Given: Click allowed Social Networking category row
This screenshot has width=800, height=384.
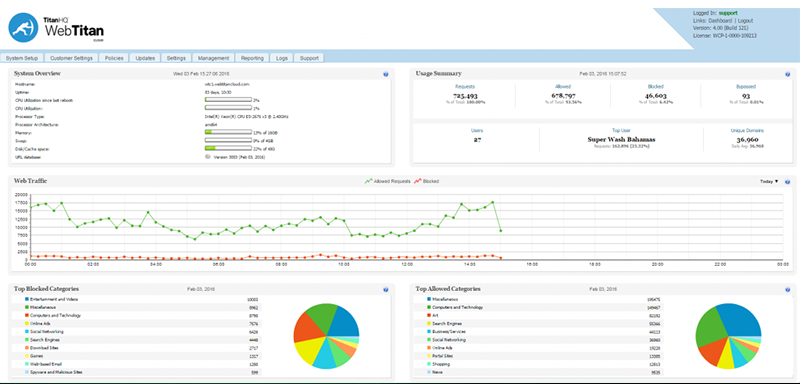Looking at the screenshot, I should (x=539, y=340).
